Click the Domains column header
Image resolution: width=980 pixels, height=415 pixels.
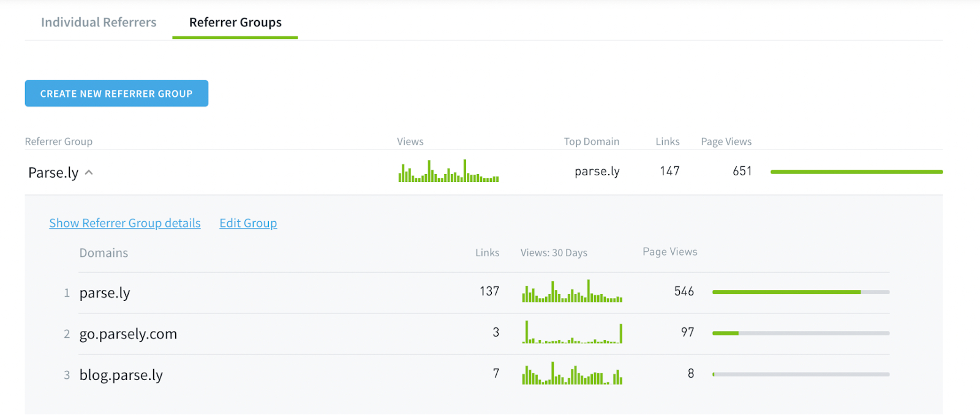point(104,253)
